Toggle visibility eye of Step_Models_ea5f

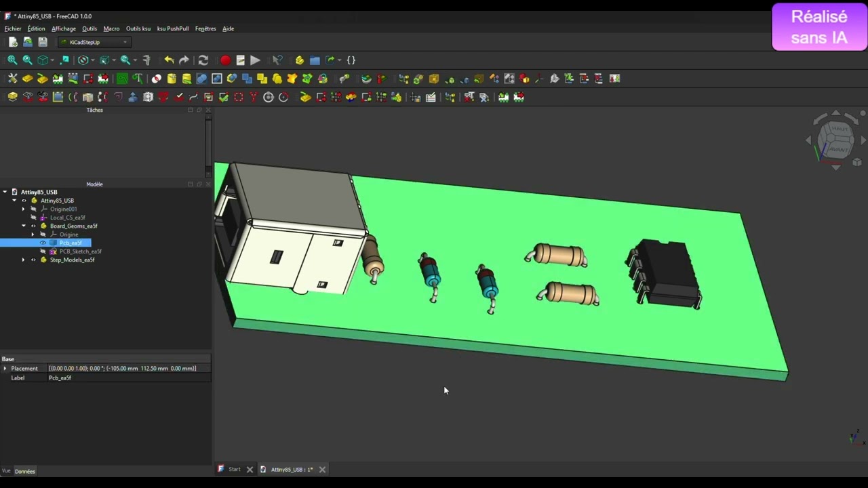tap(33, 260)
